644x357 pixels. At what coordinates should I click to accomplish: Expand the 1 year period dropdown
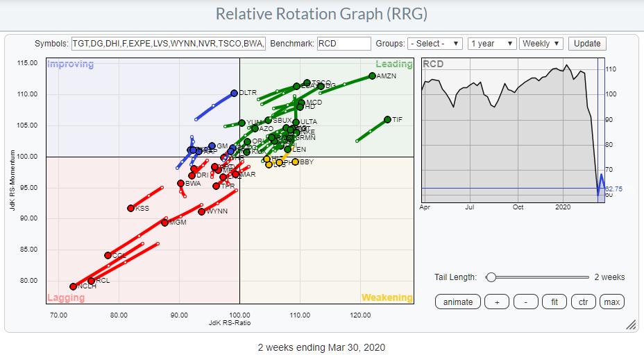coord(492,44)
